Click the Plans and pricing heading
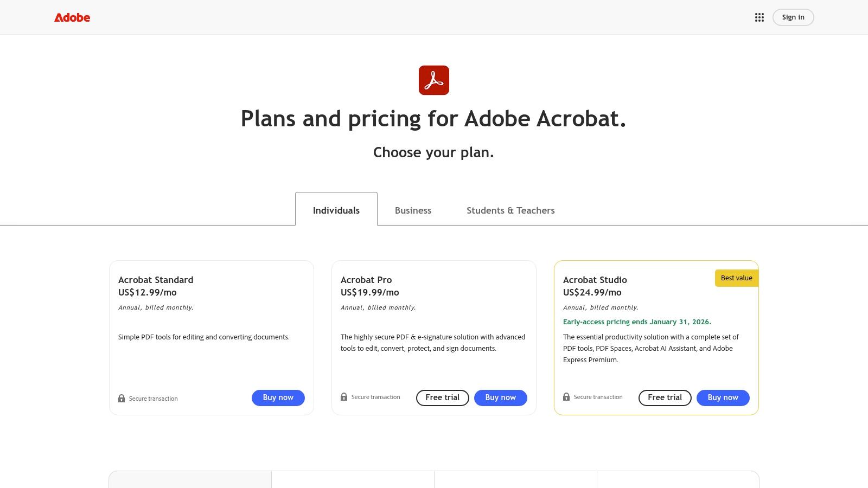 click(434, 118)
